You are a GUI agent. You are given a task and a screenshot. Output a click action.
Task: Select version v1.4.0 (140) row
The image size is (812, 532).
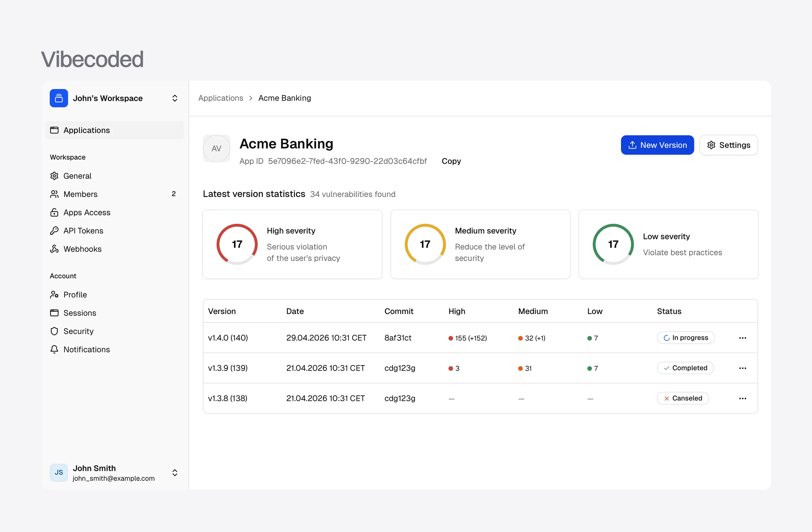480,338
